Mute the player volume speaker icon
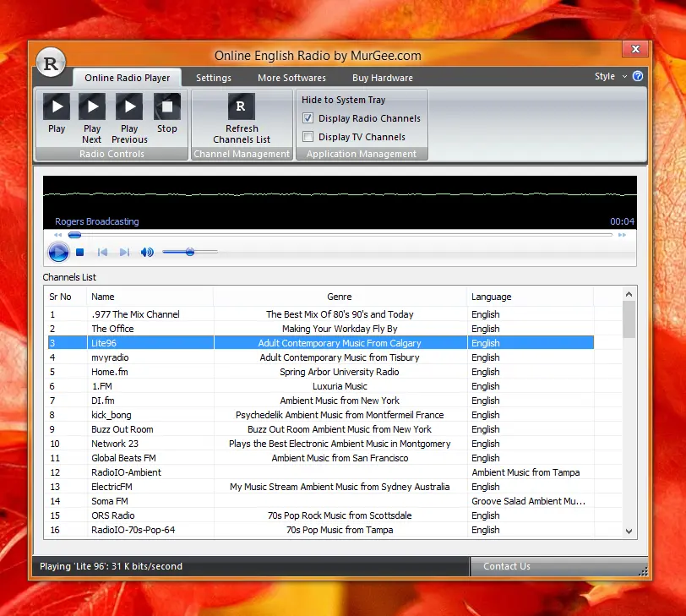The height and width of the screenshot is (616, 686). pos(147,252)
